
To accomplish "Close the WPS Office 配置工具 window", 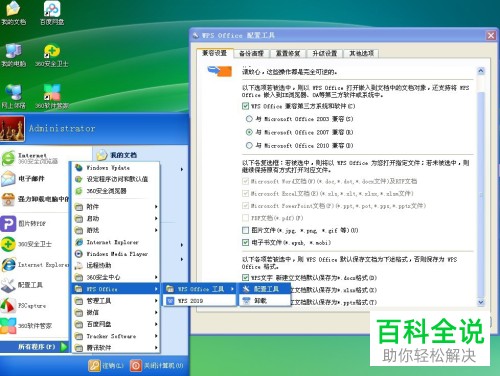I will pos(491,35).
